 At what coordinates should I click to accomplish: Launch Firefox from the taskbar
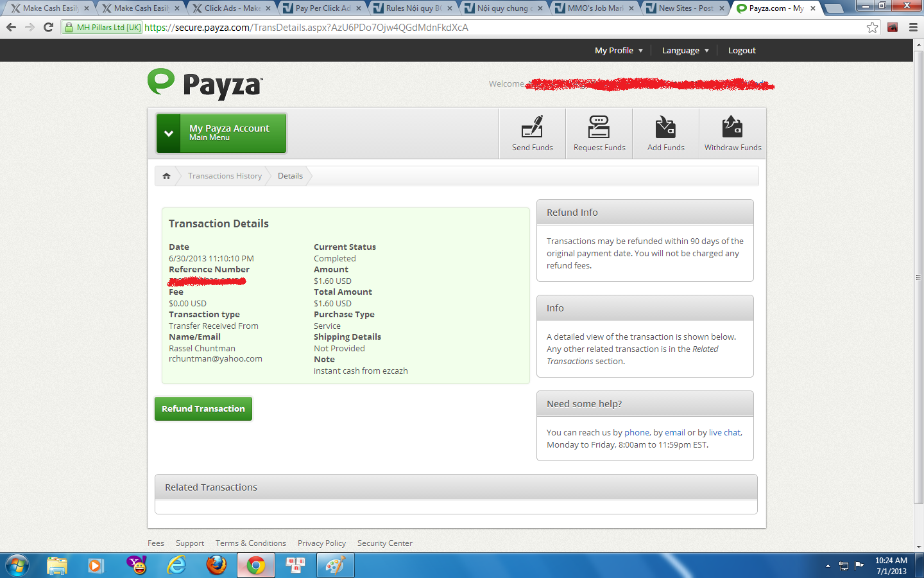(x=216, y=565)
